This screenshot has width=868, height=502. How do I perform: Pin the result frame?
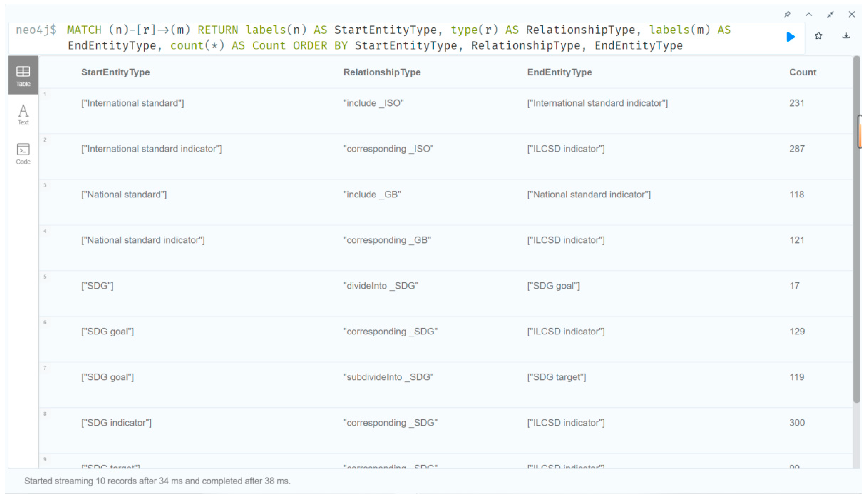[x=787, y=14]
